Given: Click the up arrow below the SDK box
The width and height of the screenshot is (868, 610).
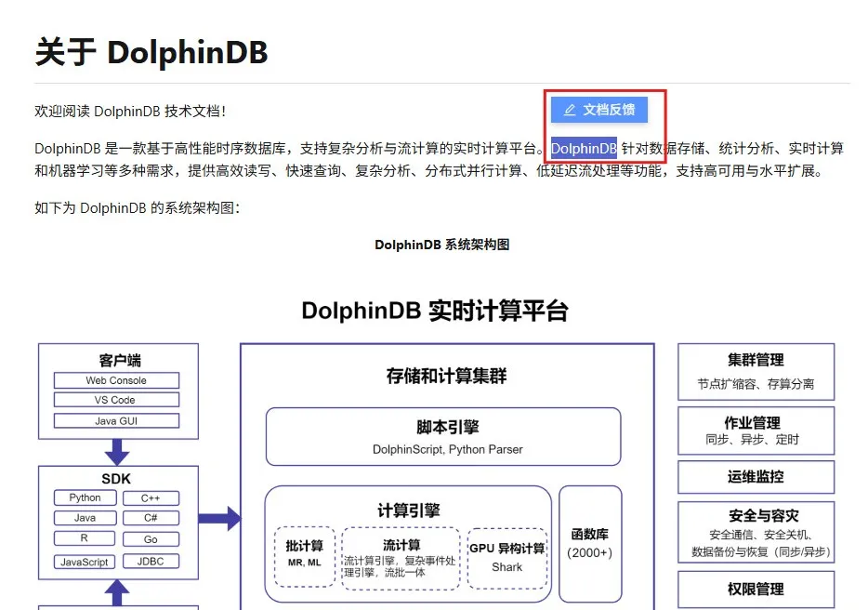Looking at the screenshot, I should point(117,593).
